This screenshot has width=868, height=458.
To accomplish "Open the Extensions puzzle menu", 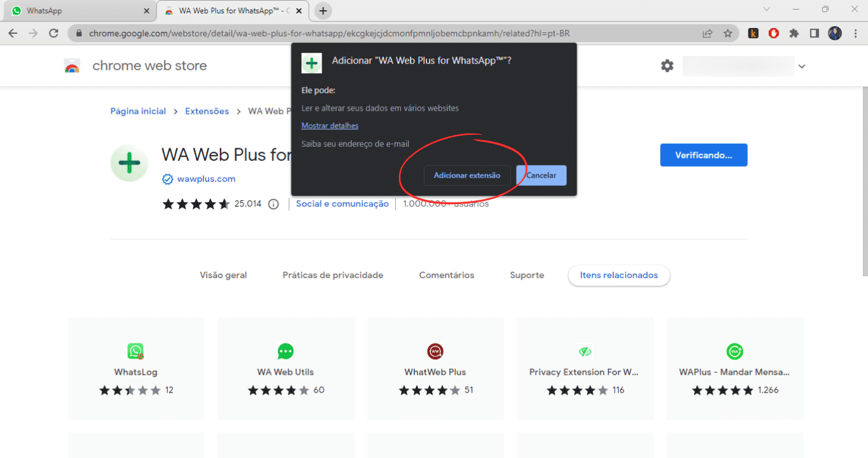I will [794, 33].
